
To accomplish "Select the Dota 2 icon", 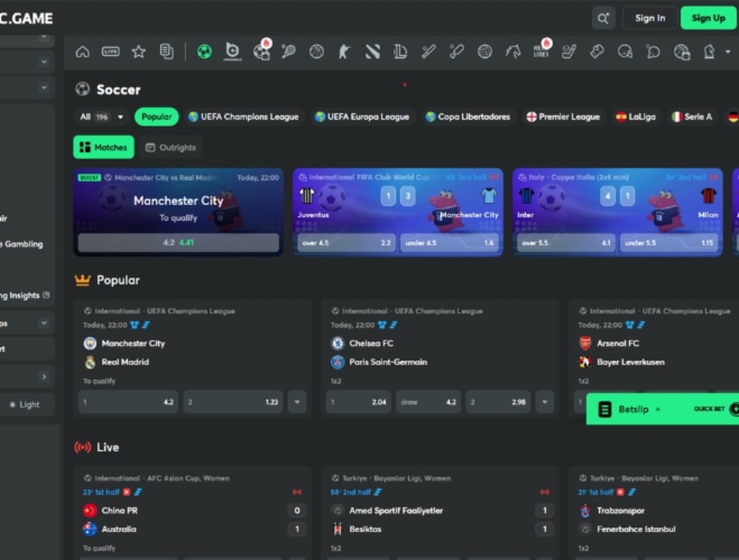I will 372,51.
